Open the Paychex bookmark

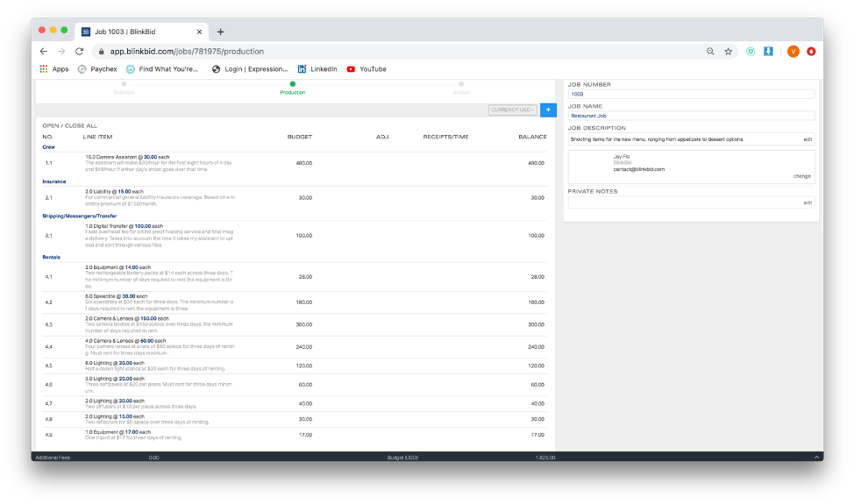point(97,69)
